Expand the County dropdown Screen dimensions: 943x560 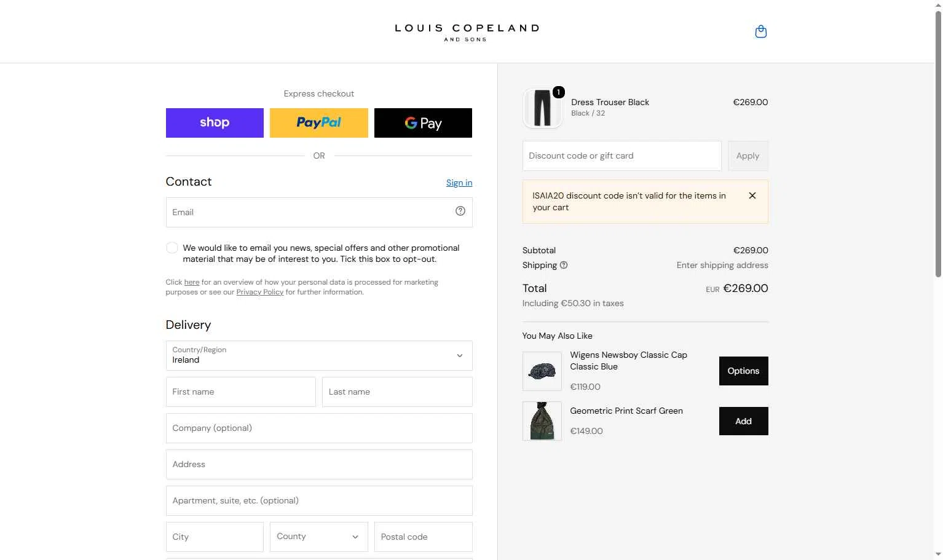pyautogui.click(x=318, y=537)
